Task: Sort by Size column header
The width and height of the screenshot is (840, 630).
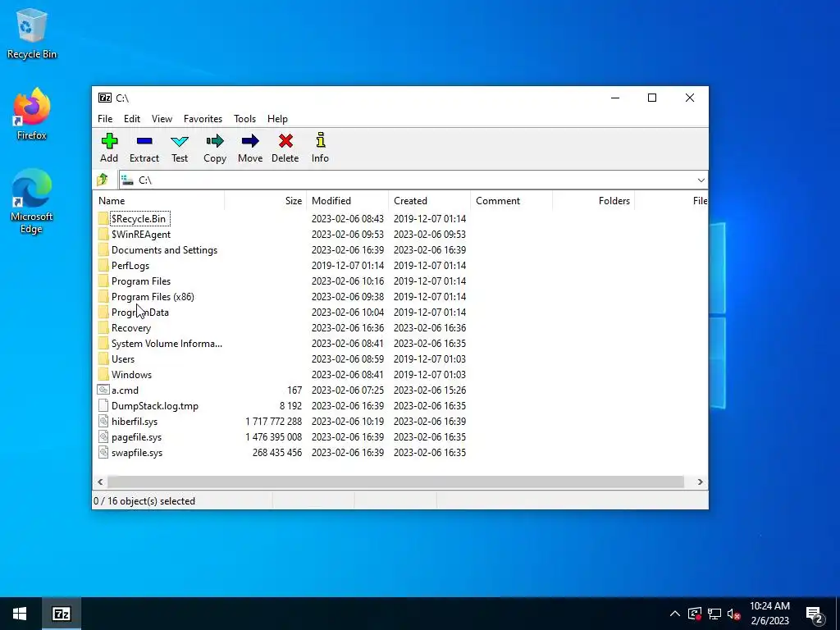Action: click(x=265, y=201)
